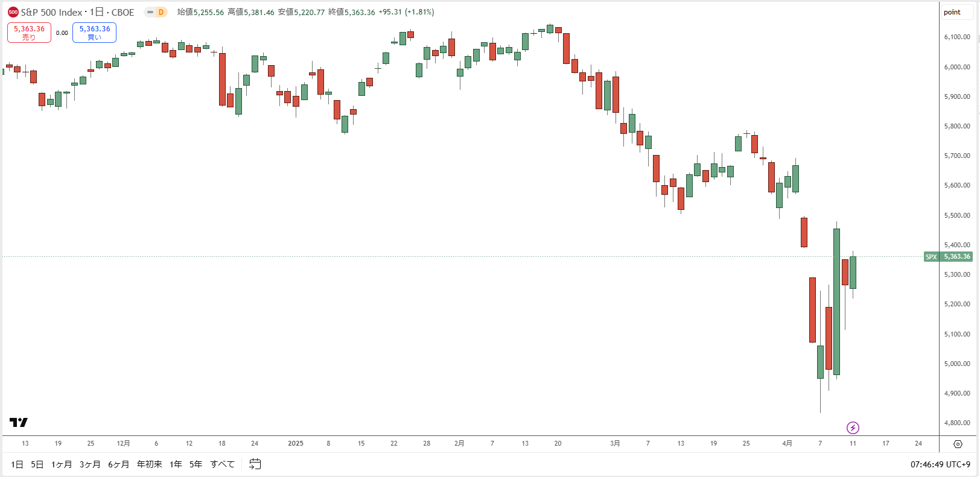The height and width of the screenshot is (477, 980).
Task: Click the 0.00 spread value
Action: click(62, 33)
